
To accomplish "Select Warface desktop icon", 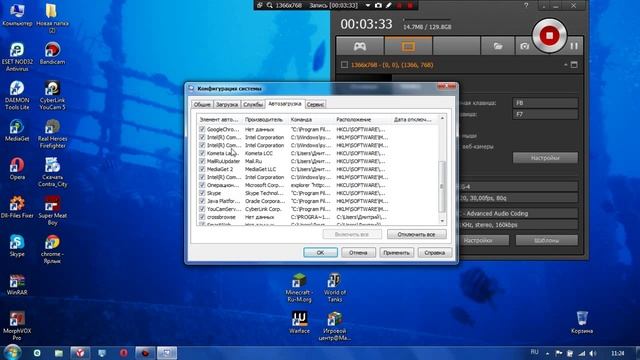I will [x=299, y=322].
